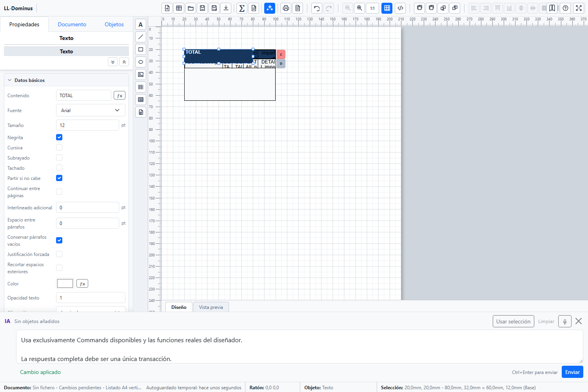Close the IA assistant panel
The height and width of the screenshot is (392, 588).
click(579, 321)
